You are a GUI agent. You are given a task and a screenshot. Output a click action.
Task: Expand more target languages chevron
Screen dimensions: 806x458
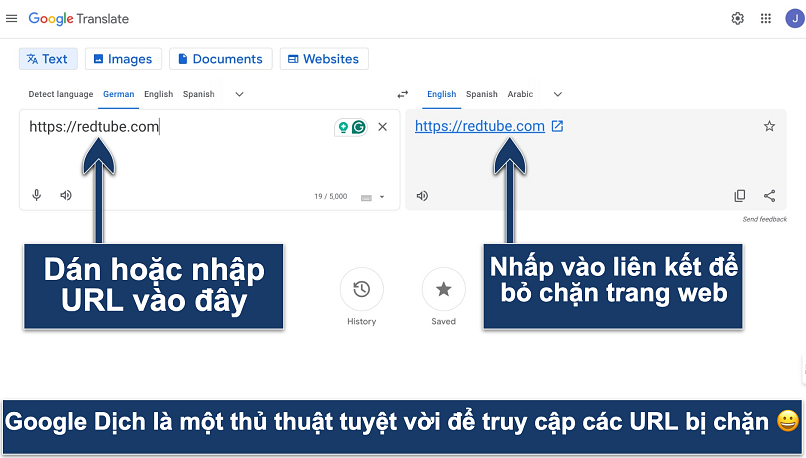[558, 94]
